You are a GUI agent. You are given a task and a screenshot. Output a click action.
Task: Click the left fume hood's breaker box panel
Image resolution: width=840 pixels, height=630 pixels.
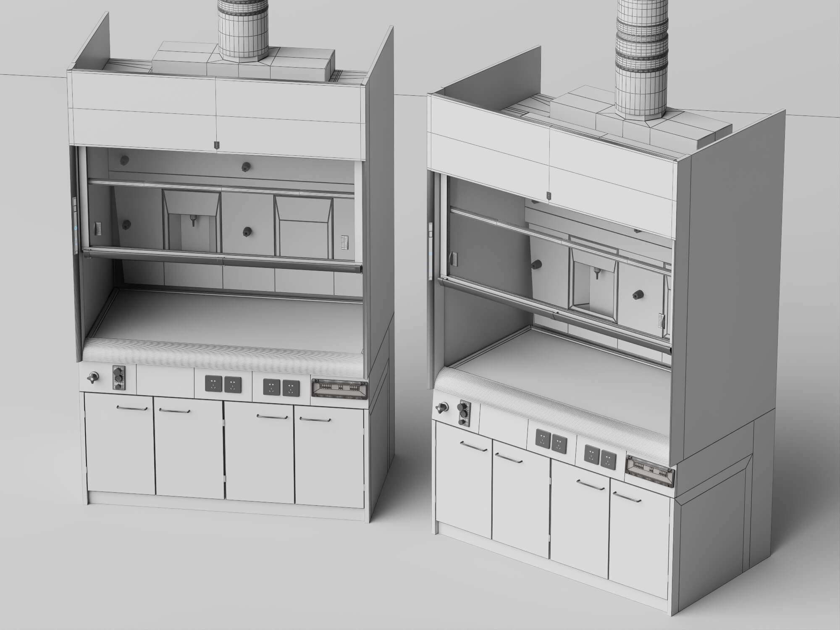[340, 389]
